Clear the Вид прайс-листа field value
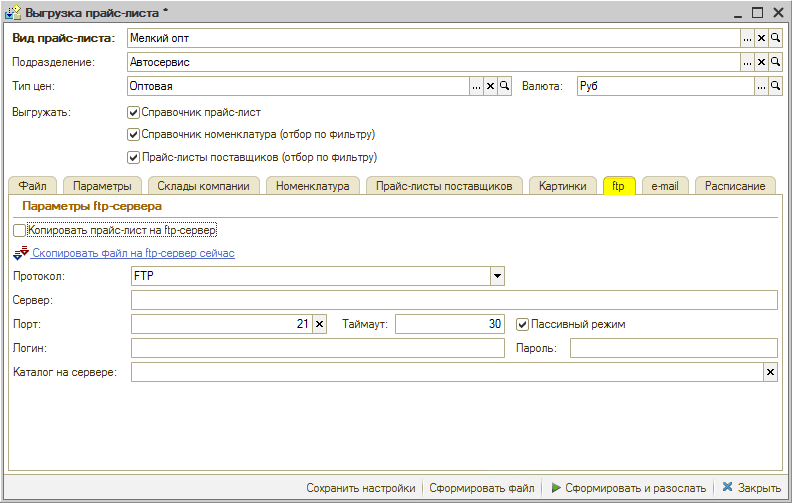 761,38
